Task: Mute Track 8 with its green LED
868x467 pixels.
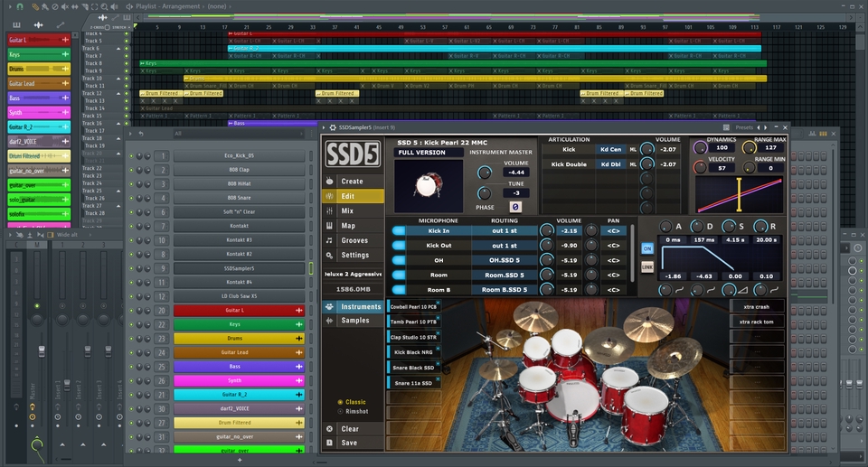Action: tap(127, 63)
